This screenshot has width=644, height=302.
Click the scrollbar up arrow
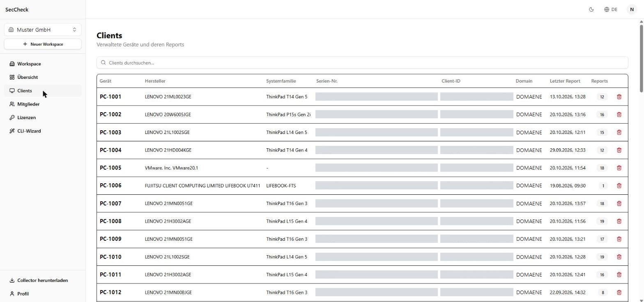641,22
